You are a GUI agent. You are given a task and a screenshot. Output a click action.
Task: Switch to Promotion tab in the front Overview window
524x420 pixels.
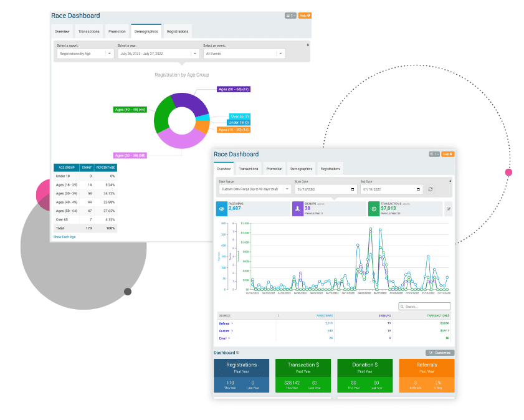tap(274, 169)
